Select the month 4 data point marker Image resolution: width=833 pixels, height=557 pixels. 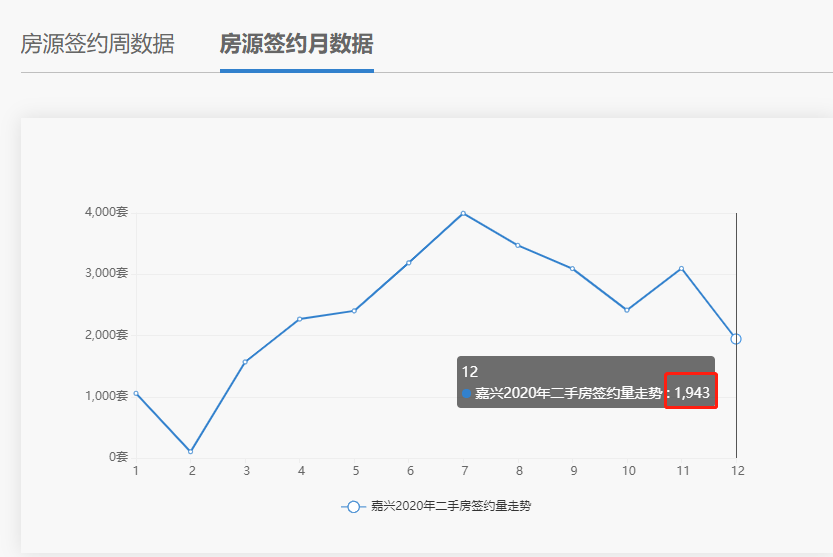[x=300, y=319]
